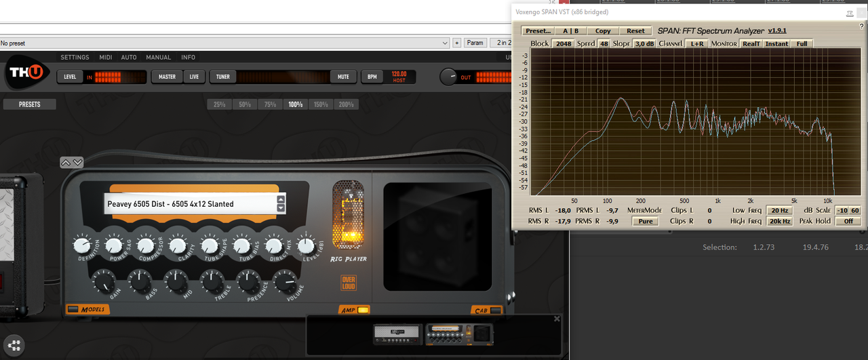Screen dimensions: 868x360
Task: Click the glowing Rig Player tube
Action: 348,216
